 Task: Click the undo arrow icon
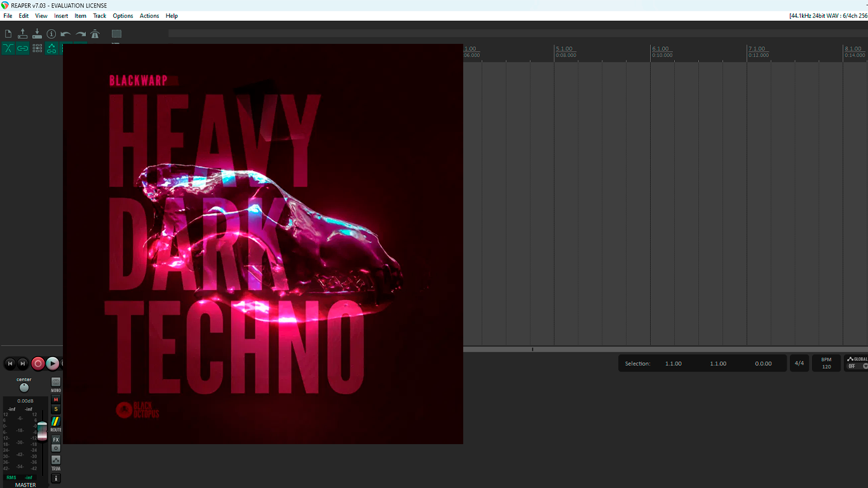coord(65,34)
